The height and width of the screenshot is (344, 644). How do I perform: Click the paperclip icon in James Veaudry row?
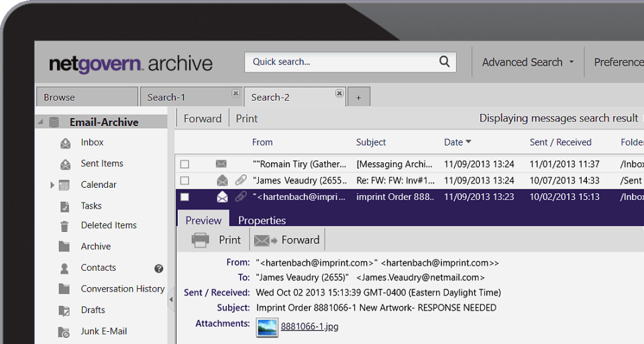241,180
